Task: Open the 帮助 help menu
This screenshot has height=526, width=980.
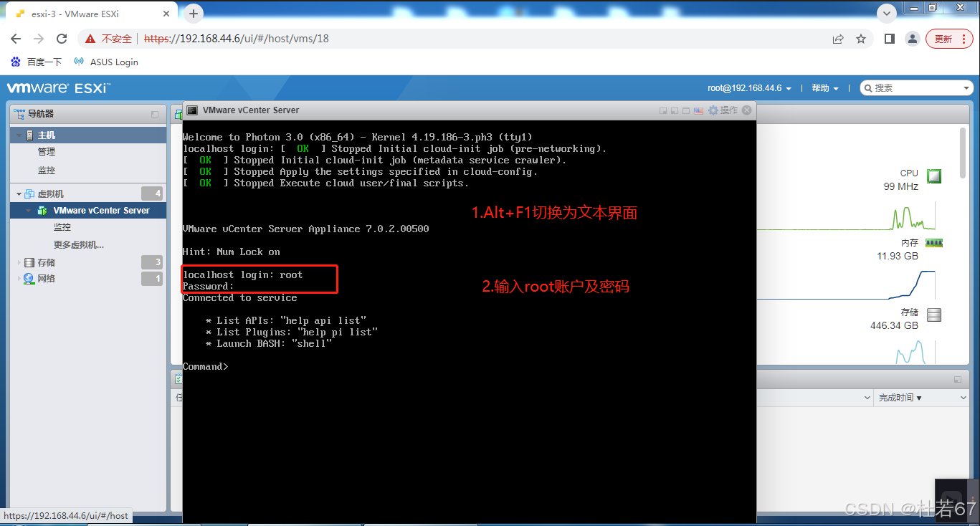Action: (x=825, y=88)
